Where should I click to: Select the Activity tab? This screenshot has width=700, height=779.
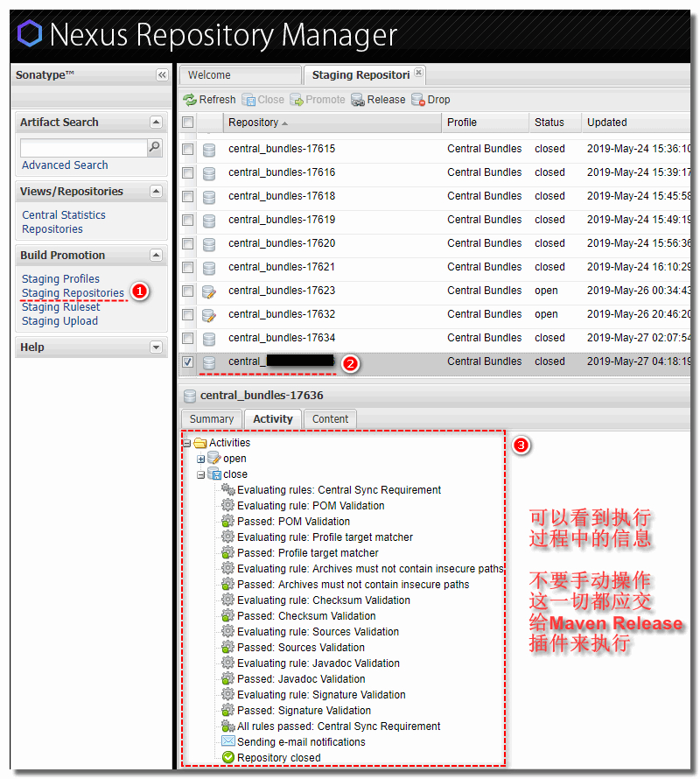pos(273,419)
